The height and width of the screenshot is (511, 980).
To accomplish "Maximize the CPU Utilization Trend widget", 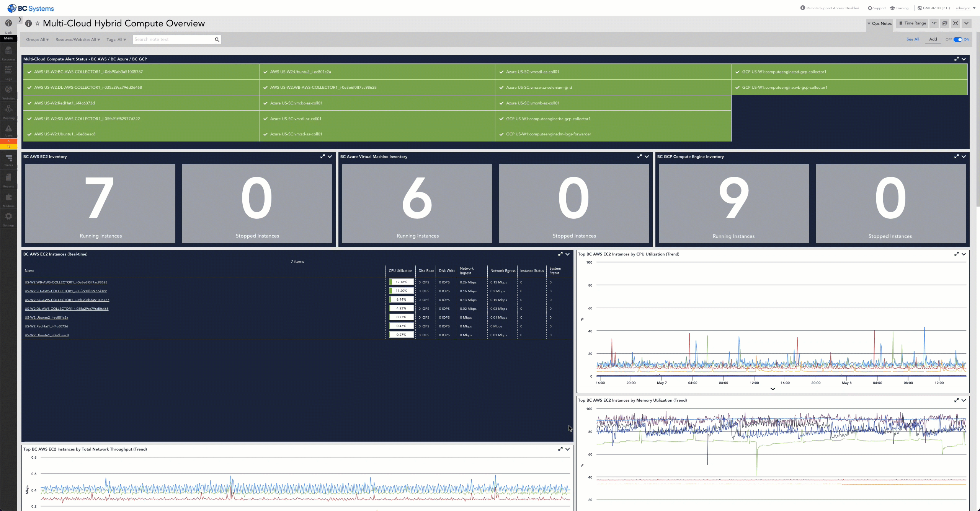I will pos(957,254).
